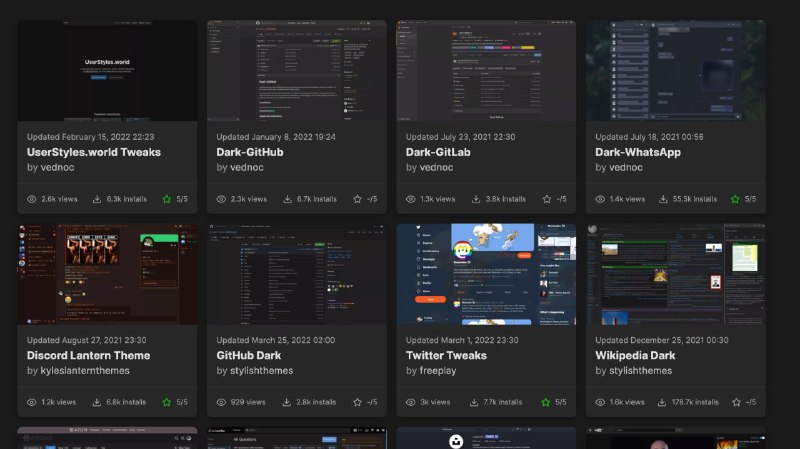Click the download installs icon on UserStyles.world Tweaks card
The image size is (800, 449).
coord(97,199)
